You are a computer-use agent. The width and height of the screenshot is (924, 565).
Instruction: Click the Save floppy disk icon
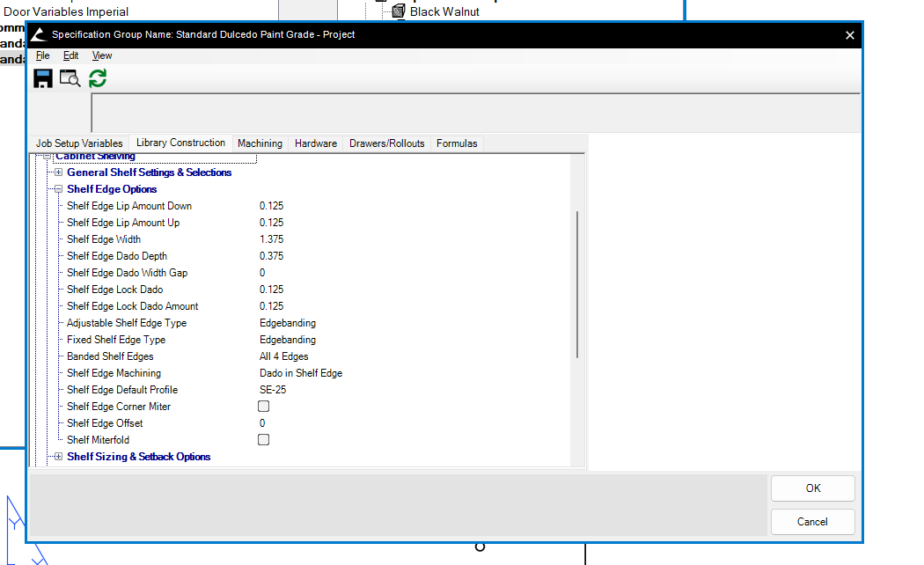[x=43, y=78]
